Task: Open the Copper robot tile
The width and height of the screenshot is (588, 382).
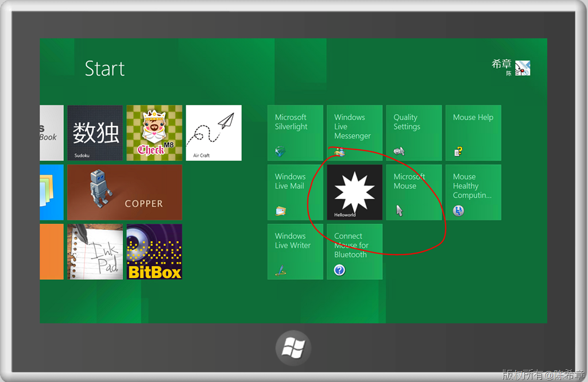Action: [125, 192]
